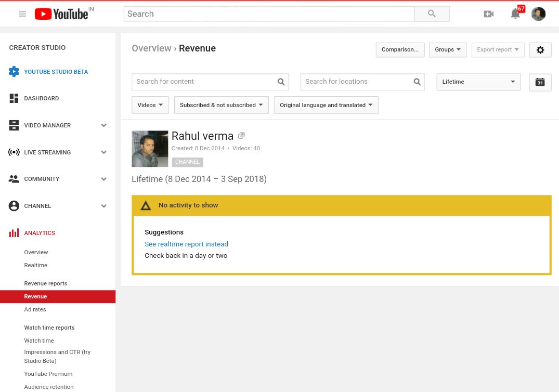Viewport: 559px width, 392px height.
Task: Click the Community people icon
Action: (14, 179)
